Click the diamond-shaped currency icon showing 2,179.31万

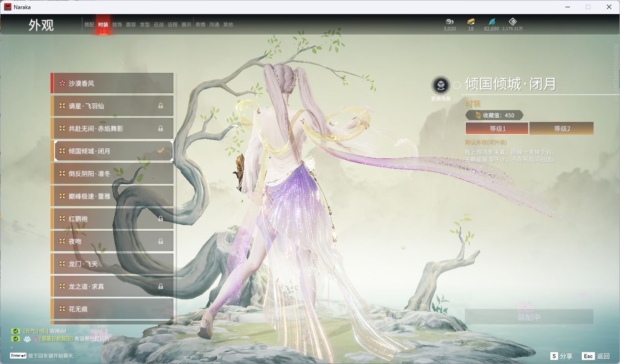(x=513, y=21)
